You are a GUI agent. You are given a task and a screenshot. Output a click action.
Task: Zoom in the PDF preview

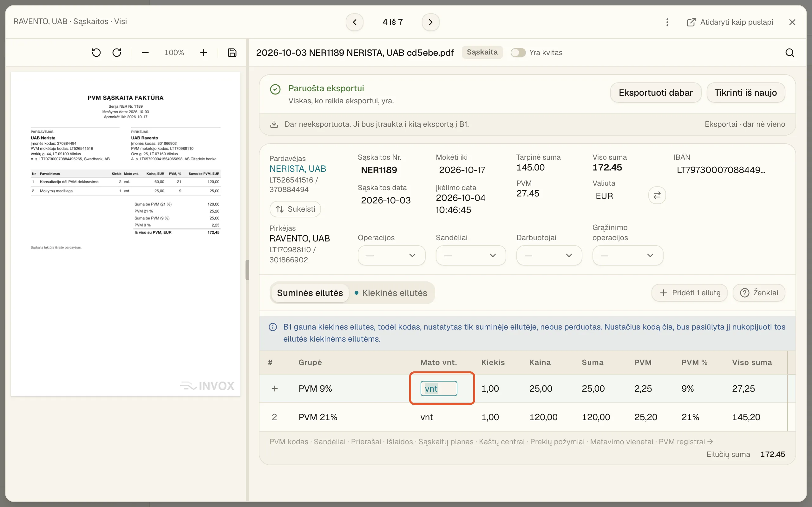point(204,53)
